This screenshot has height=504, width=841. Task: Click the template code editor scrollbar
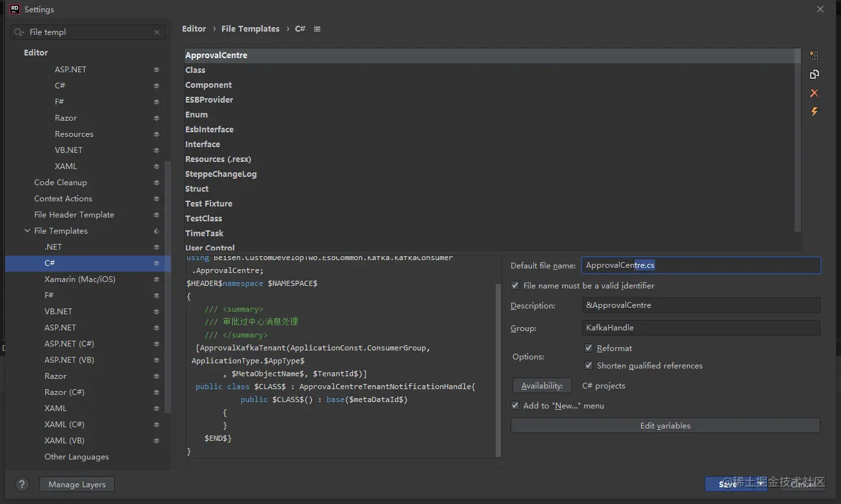[x=498, y=369]
